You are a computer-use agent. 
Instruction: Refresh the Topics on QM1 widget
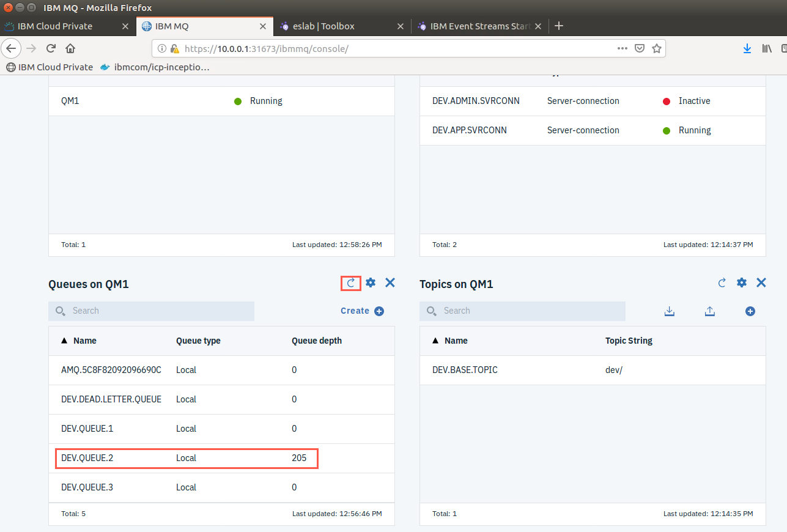tap(722, 283)
